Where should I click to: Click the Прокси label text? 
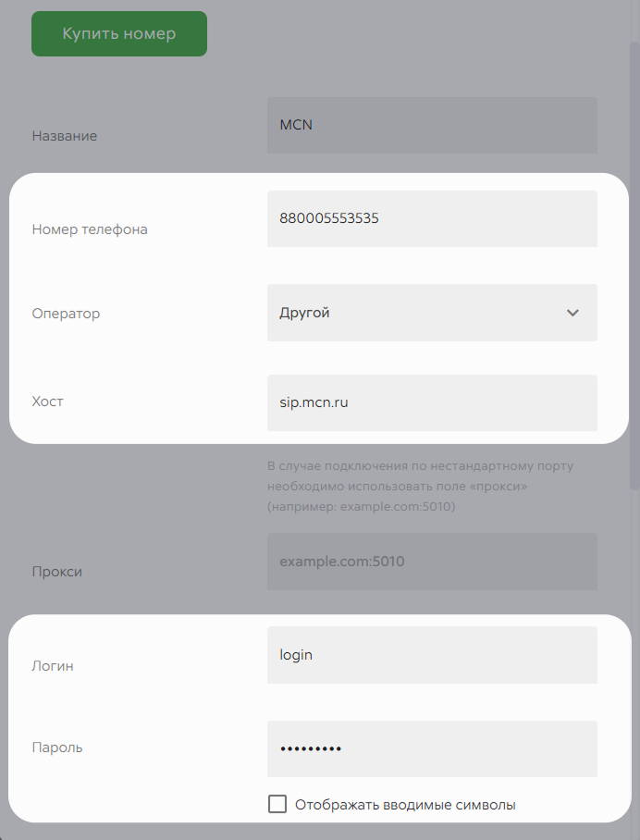tap(56, 572)
